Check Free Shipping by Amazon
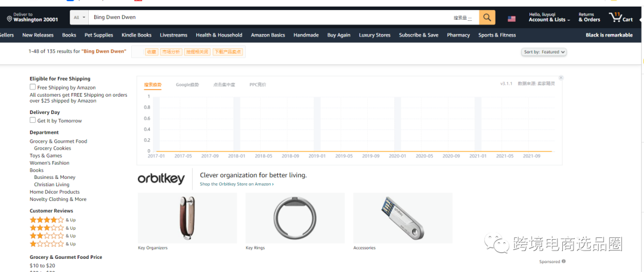 click(32, 87)
